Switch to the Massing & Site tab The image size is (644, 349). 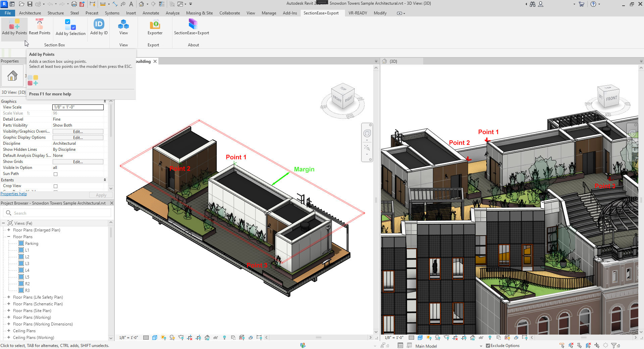(199, 13)
